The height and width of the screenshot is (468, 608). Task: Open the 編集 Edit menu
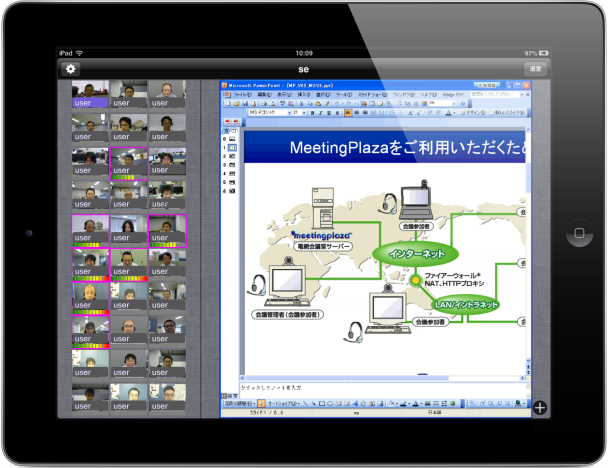pyautogui.click(x=264, y=95)
